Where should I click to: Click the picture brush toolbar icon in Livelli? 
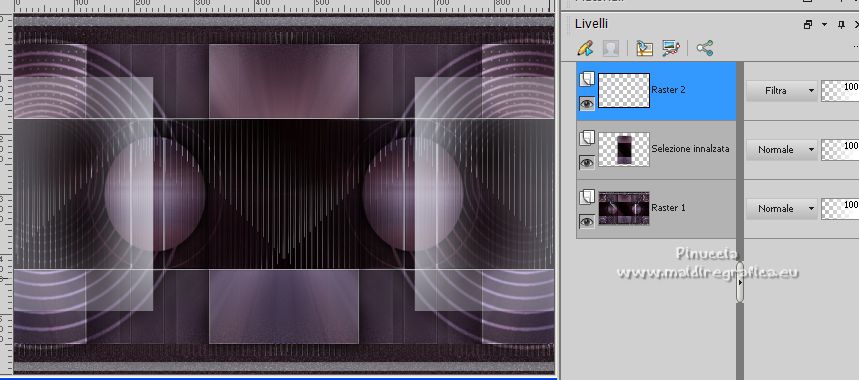[671, 48]
